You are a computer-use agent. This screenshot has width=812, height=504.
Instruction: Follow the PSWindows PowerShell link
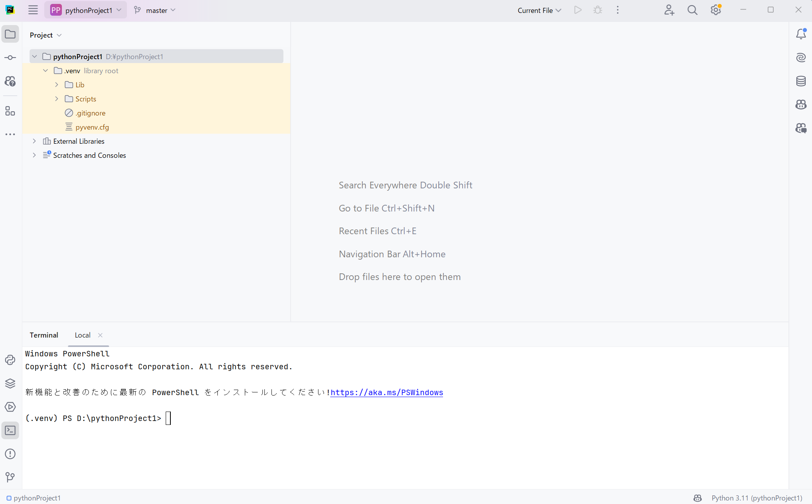pos(386,392)
